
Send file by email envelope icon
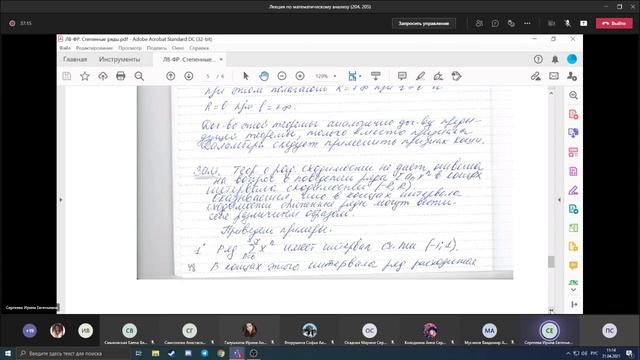point(554,76)
